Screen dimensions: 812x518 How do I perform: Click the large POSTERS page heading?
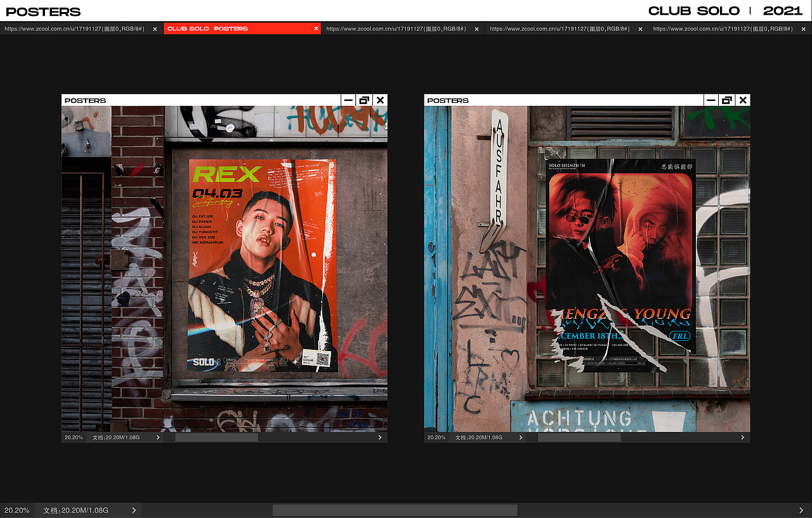pyautogui.click(x=43, y=11)
